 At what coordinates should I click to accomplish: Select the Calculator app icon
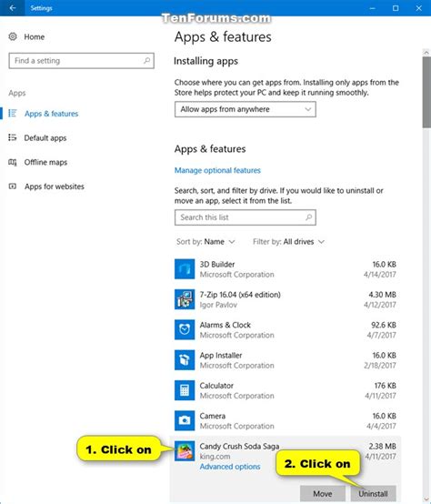click(185, 390)
